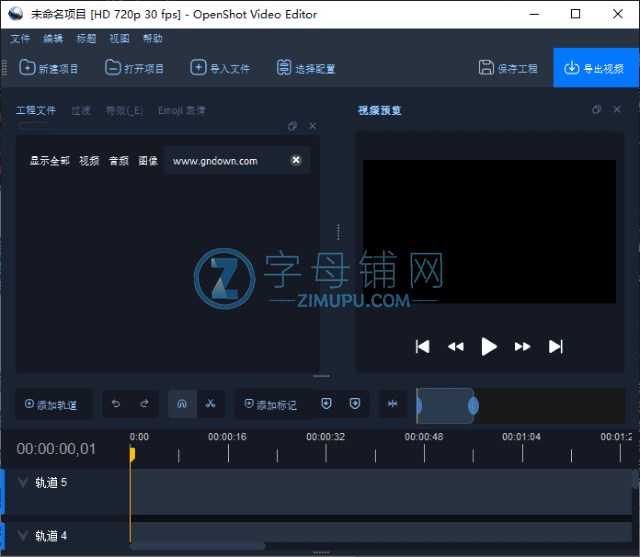Image resolution: width=640 pixels, height=557 pixels.
Task: Select the 轨道 4 track label
Action: [51, 535]
